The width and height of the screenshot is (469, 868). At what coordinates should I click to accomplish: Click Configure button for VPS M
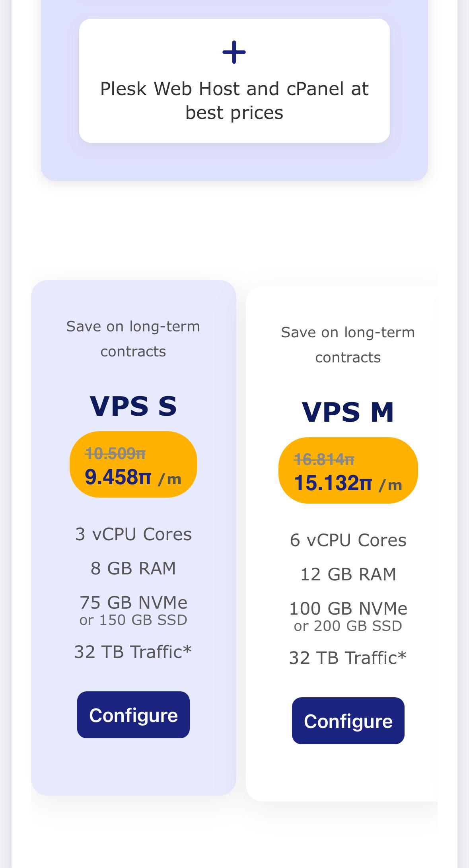click(x=348, y=721)
